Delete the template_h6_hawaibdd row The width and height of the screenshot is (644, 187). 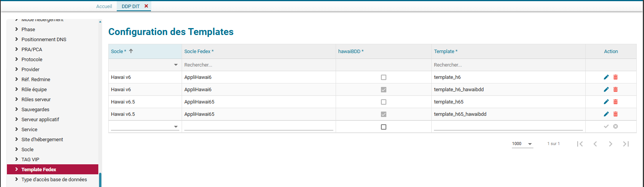(616, 90)
